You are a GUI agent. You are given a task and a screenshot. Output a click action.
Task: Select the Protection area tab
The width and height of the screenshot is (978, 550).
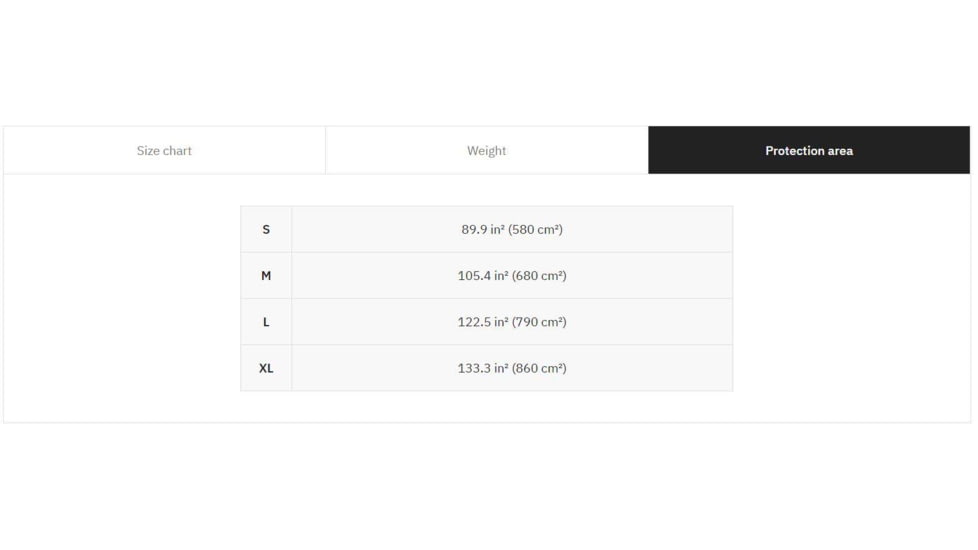[x=808, y=151]
